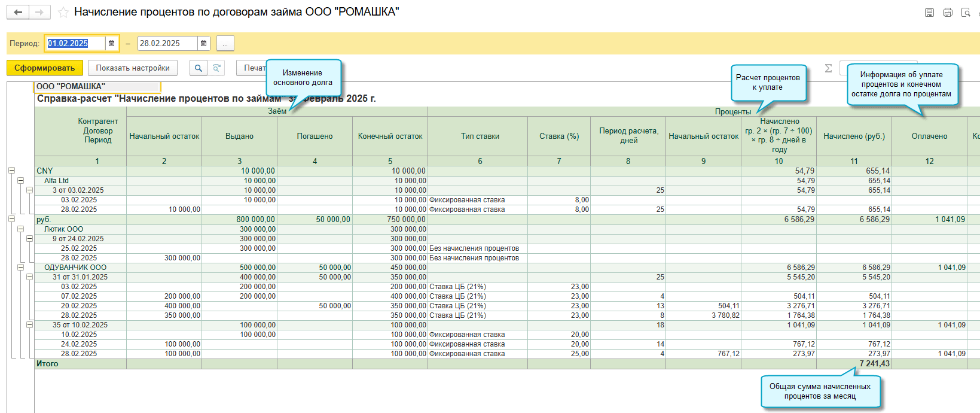The height and width of the screenshot is (413, 980).
Task: Click the forward navigation arrow
Action: click(x=39, y=12)
